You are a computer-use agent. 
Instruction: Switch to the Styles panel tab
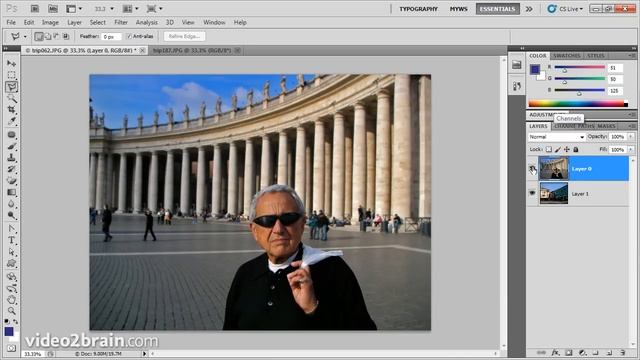pyautogui.click(x=596, y=56)
